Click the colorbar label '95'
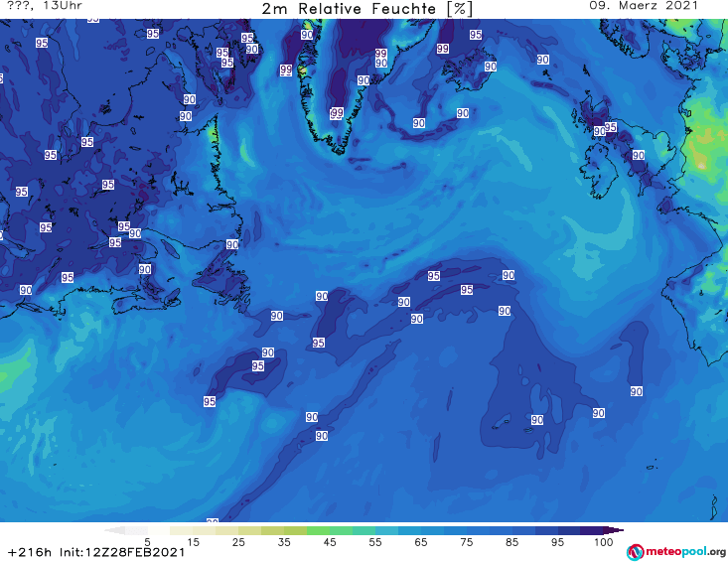The image size is (728, 562). tap(557, 541)
